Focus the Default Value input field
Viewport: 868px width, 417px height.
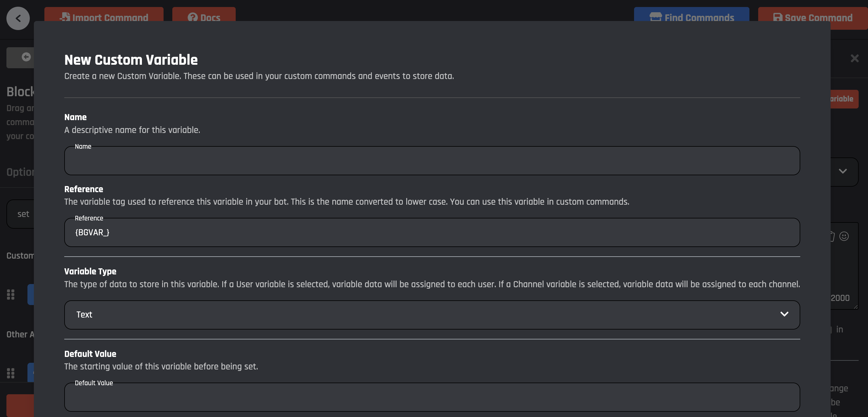click(432, 397)
